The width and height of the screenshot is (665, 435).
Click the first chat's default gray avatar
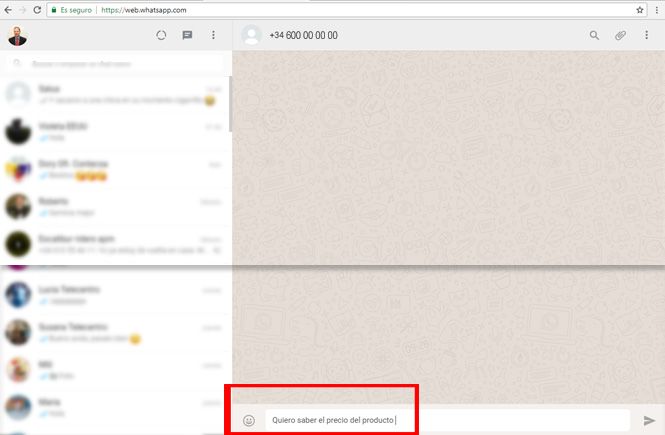click(18, 94)
